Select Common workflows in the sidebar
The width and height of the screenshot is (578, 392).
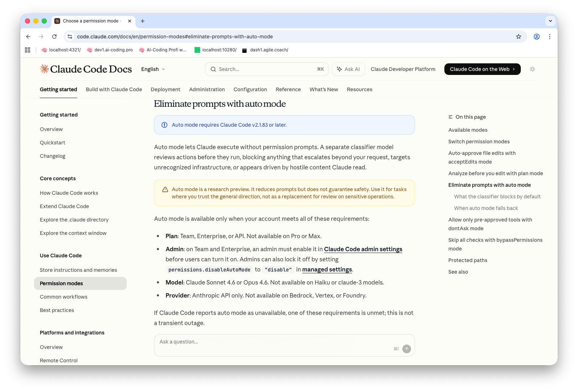[64, 297]
